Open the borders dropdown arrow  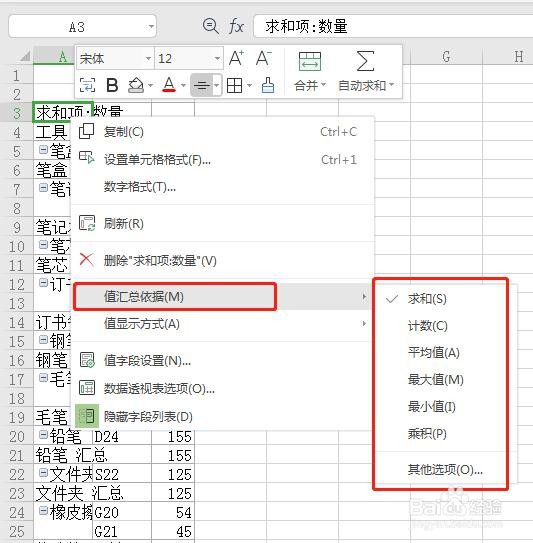point(249,85)
